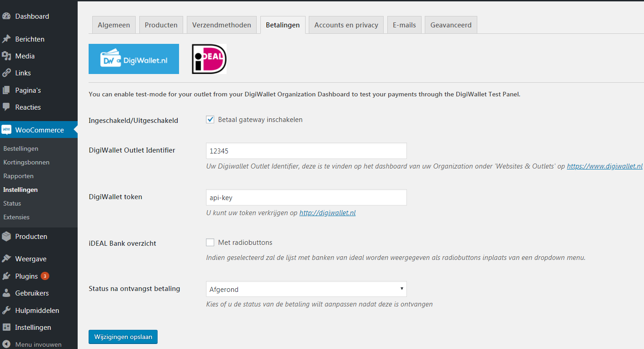The height and width of the screenshot is (349, 644).
Task: Switch to the Verzendmethoden tab
Action: 222,25
